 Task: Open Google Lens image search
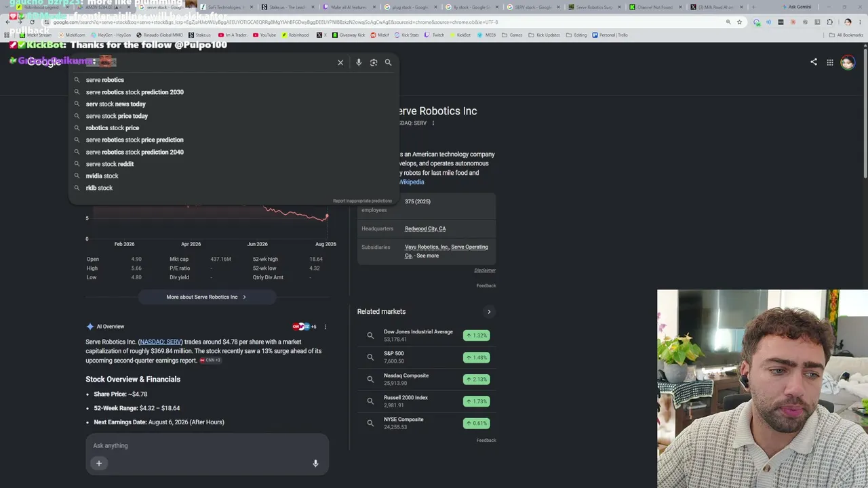point(374,62)
